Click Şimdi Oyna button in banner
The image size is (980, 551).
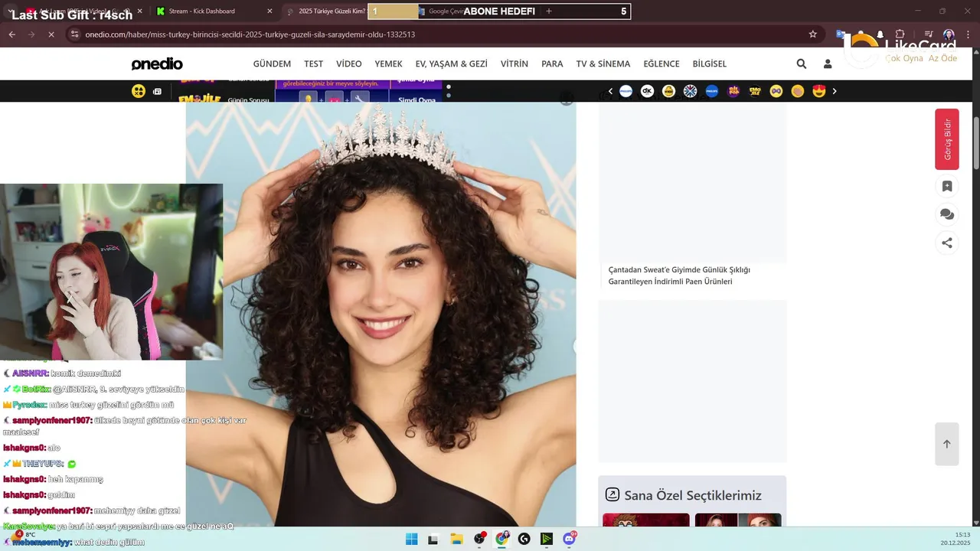[416, 99]
